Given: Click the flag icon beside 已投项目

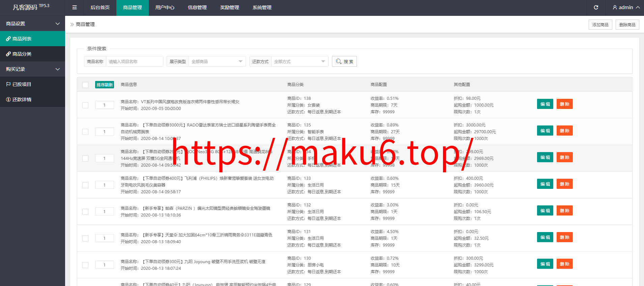Looking at the screenshot, I should coord(8,84).
